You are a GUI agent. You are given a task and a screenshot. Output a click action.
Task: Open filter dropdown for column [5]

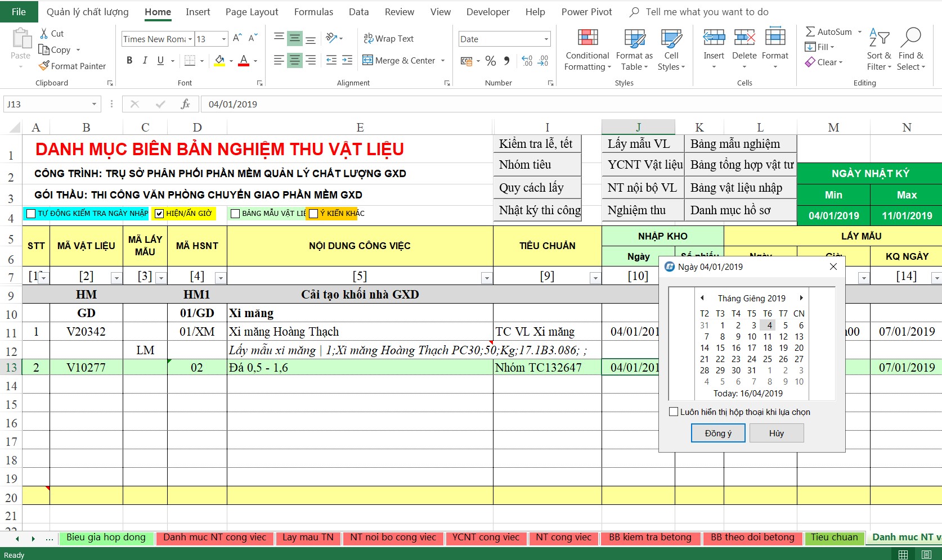486,278
